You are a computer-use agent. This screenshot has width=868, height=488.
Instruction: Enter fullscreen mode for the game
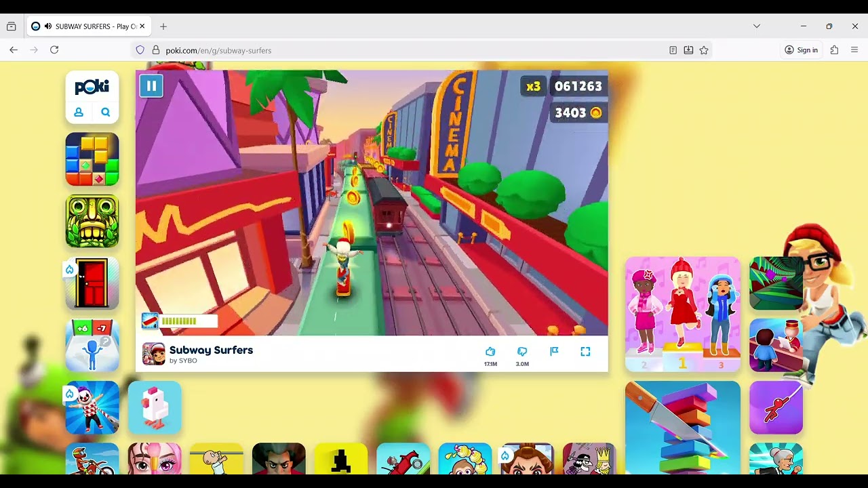point(585,351)
